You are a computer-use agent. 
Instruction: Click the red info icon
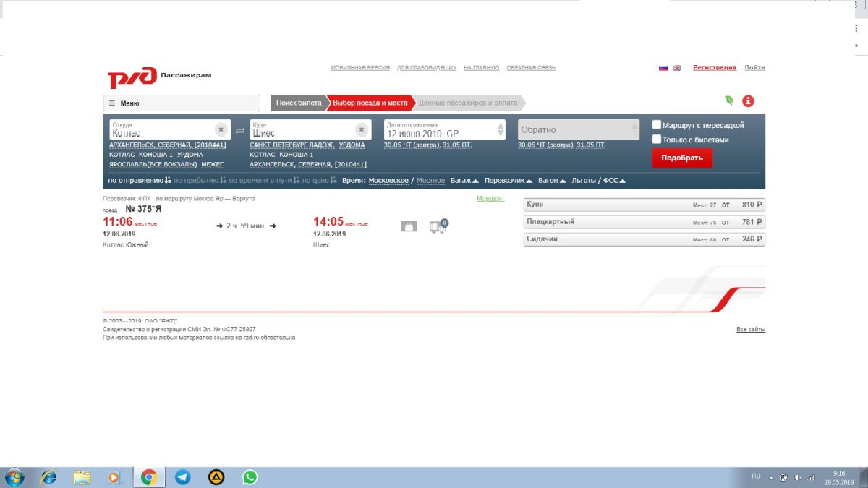point(749,101)
